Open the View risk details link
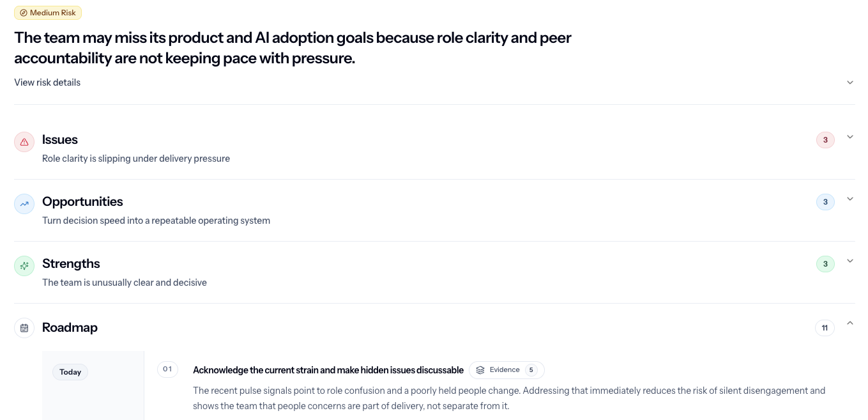Screen dimensions: 868x420 47,82
